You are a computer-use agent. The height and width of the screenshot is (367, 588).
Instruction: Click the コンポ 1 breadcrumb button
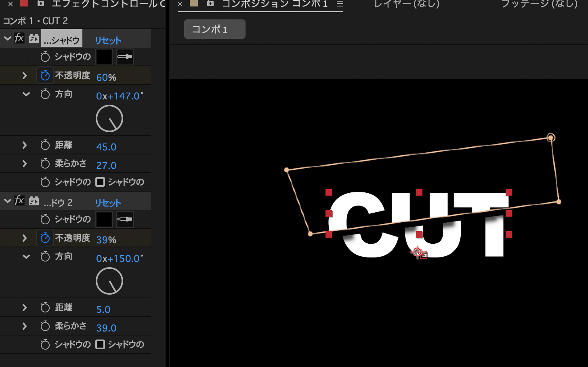[x=214, y=29]
